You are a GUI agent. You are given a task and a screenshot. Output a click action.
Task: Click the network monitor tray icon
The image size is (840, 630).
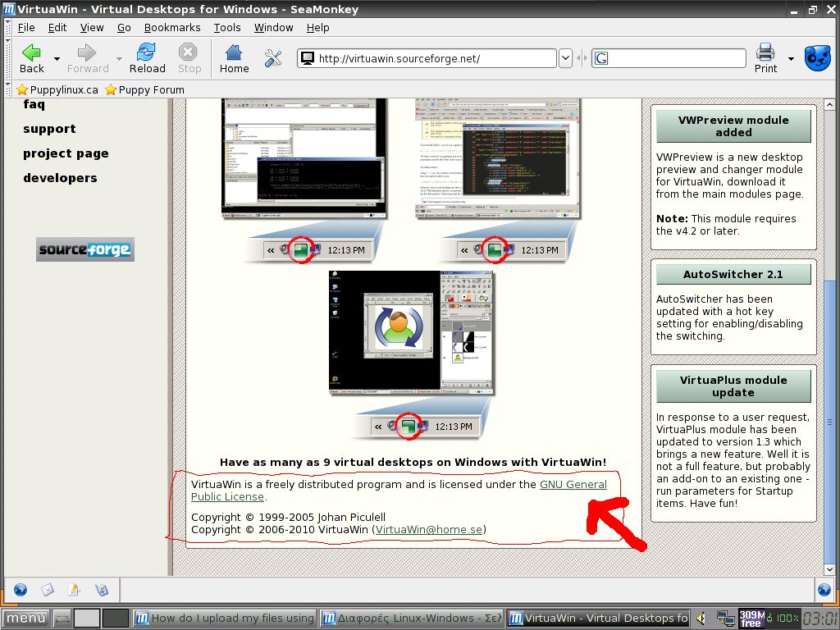point(725,619)
